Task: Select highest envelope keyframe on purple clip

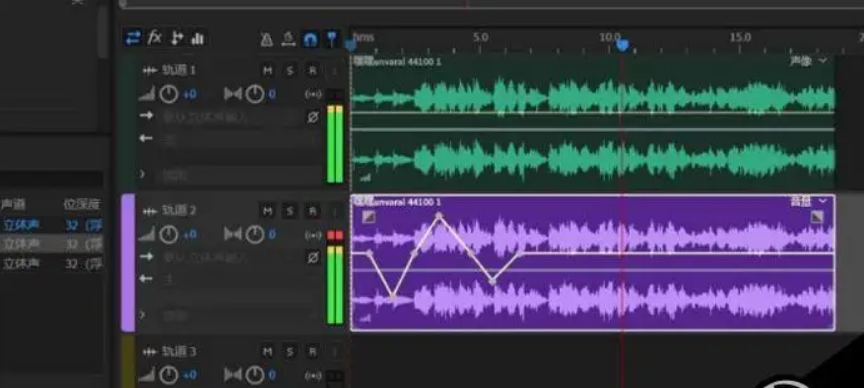Action: coord(439,215)
